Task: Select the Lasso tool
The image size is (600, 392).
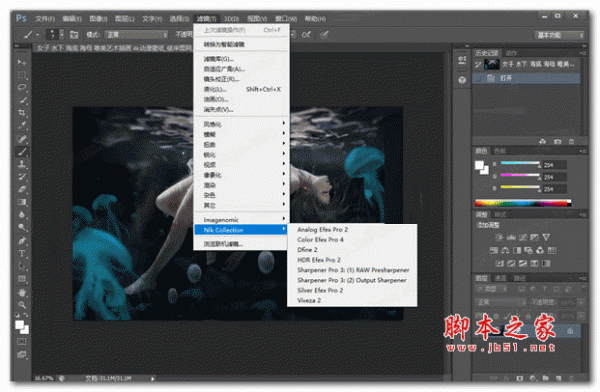Action: [x=22, y=87]
